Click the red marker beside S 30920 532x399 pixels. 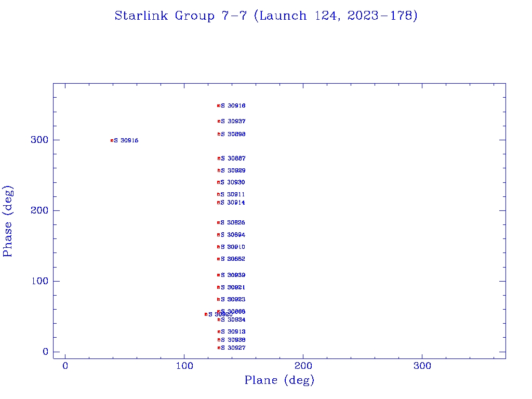[206, 314]
